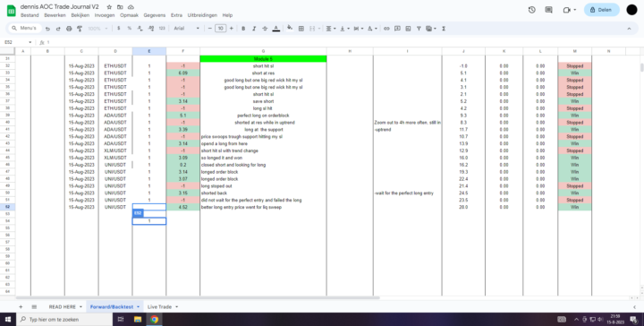Click the redo arrow icon

pyautogui.click(x=58, y=29)
